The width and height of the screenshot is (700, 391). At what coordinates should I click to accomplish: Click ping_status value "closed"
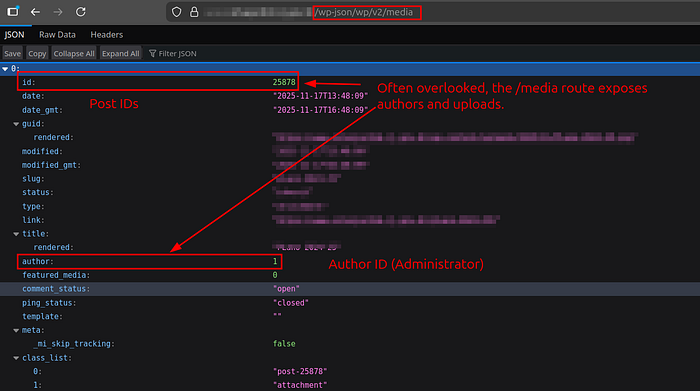291,303
